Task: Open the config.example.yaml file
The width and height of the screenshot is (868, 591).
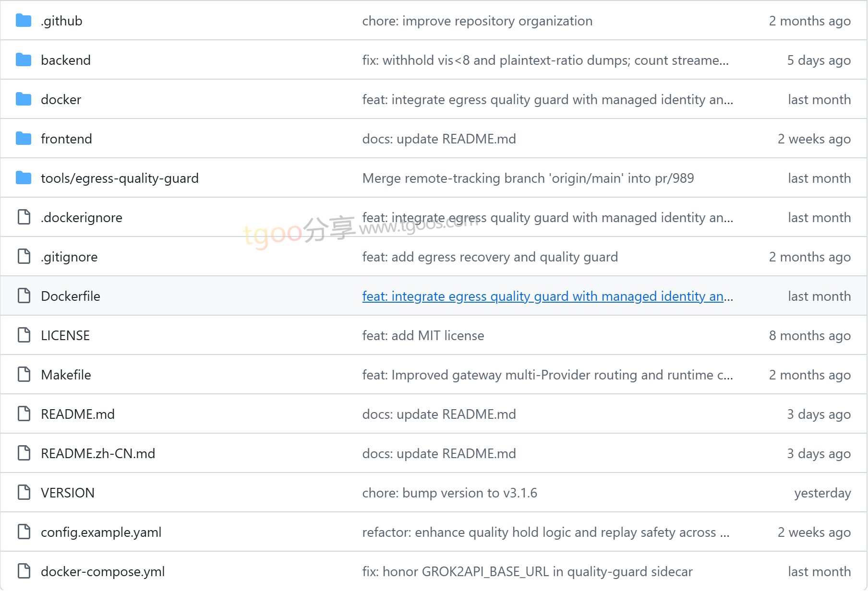Action: click(x=101, y=532)
